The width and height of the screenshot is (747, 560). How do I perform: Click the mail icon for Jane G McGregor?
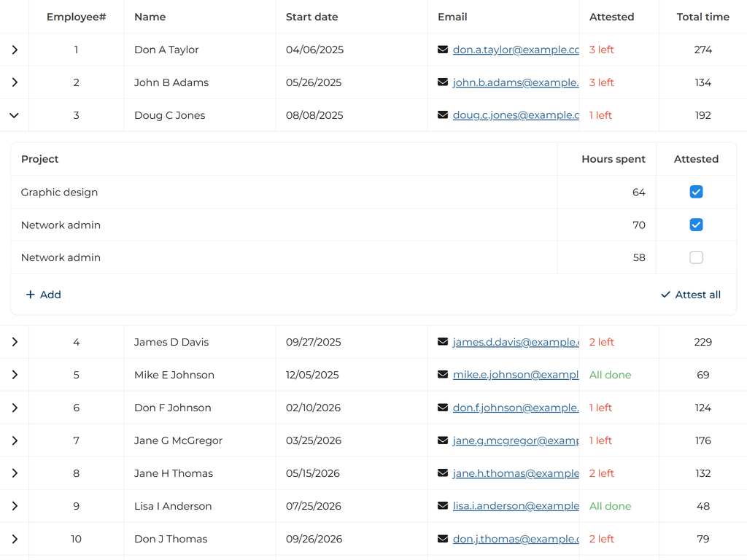click(x=443, y=440)
